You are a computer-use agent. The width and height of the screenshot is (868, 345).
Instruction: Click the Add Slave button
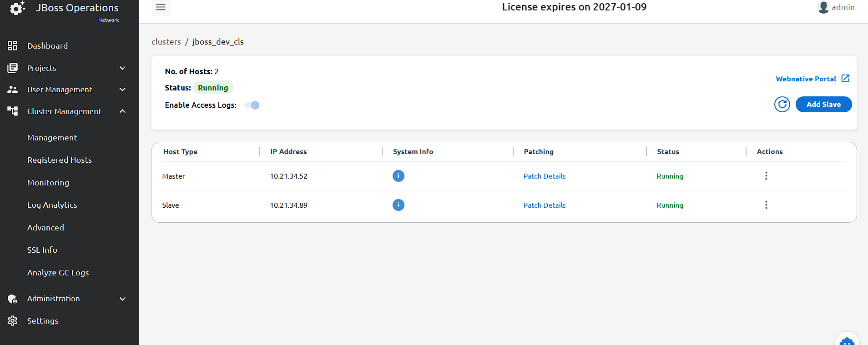[x=823, y=104]
